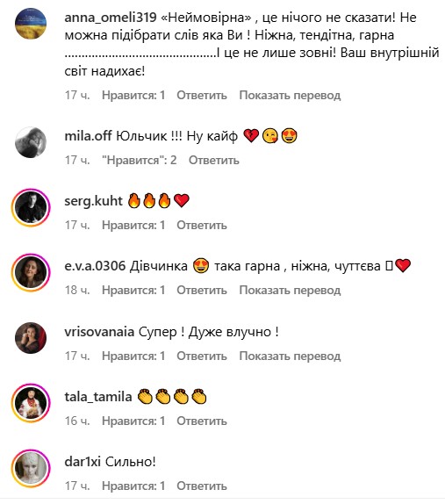The height and width of the screenshot is (504, 445).
Task: View tala_tamila story avatar
Action: (31, 403)
